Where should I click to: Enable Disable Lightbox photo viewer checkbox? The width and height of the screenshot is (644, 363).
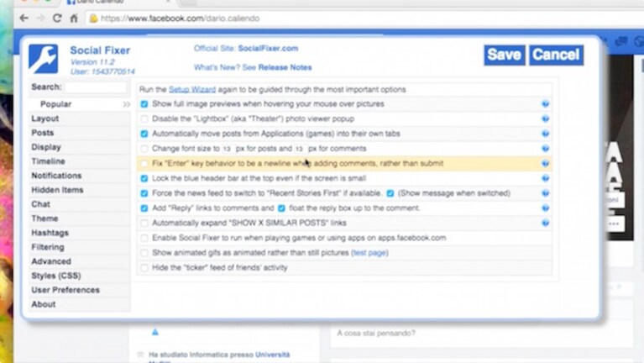coord(144,118)
